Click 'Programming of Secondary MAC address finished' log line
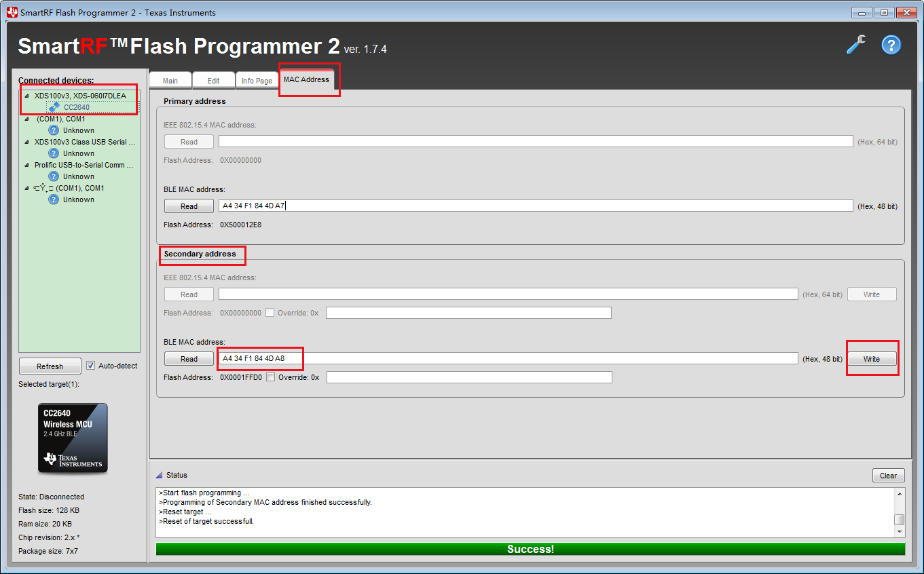This screenshot has height=574, width=924. [x=265, y=502]
